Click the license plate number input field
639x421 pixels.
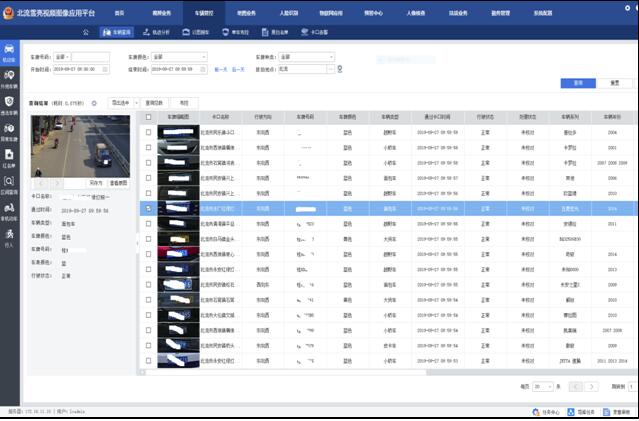[x=90, y=57]
